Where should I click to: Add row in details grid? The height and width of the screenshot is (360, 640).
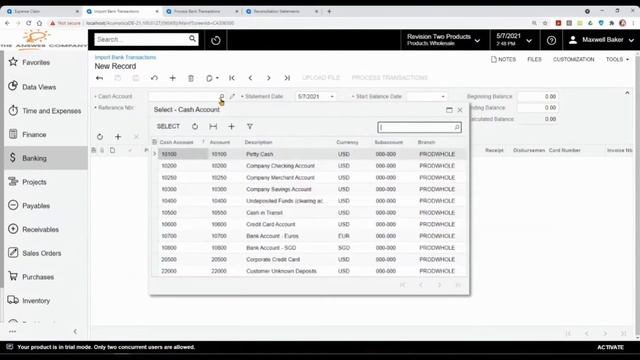pyautogui.click(x=118, y=137)
